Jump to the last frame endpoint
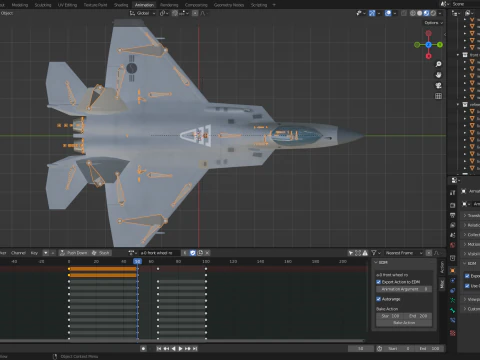The width and height of the screenshot is (480, 360). pyautogui.click(x=195, y=349)
